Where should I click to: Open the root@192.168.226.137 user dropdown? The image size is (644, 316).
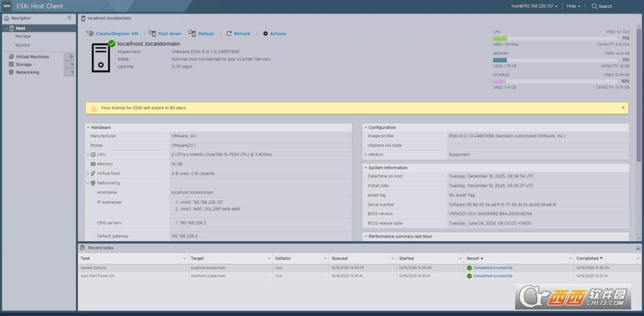(534, 6)
